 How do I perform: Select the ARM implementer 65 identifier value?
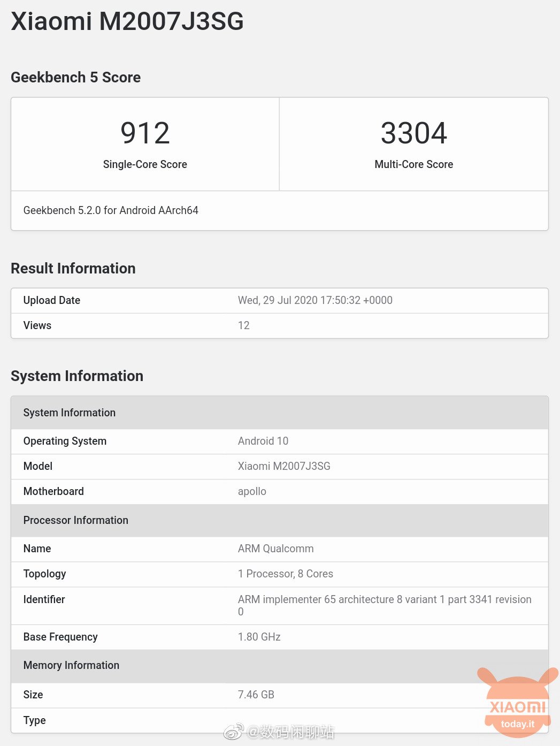click(x=385, y=605)
